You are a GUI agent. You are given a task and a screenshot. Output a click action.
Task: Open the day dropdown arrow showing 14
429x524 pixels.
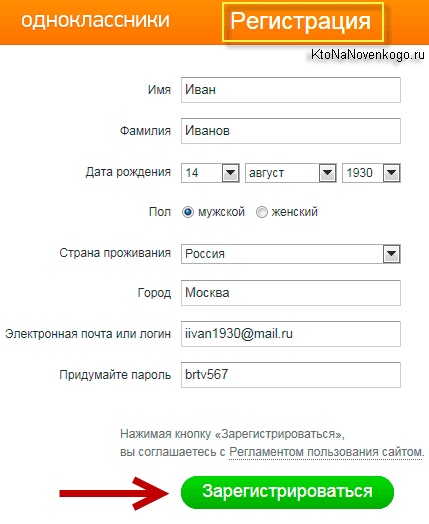pos(231,173)
